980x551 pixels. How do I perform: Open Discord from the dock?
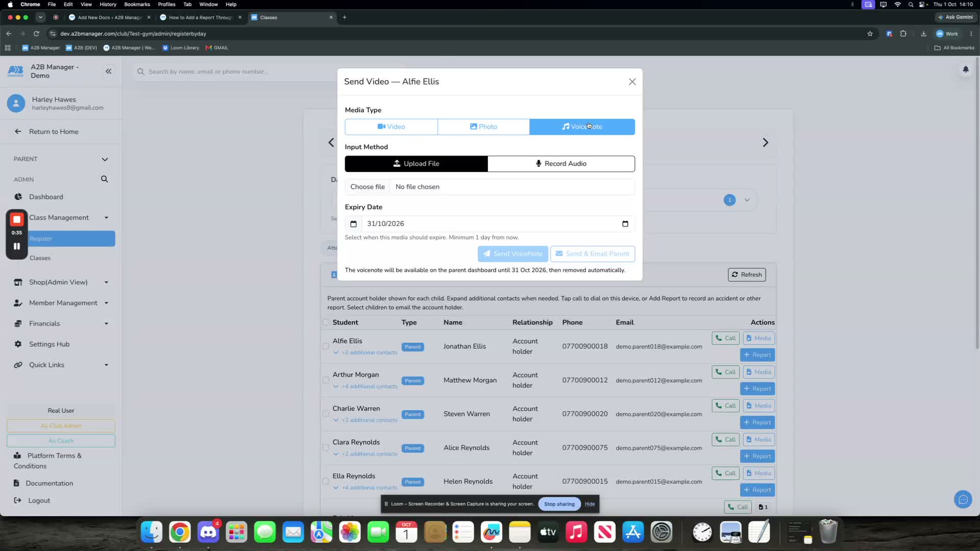click(208, 532)
